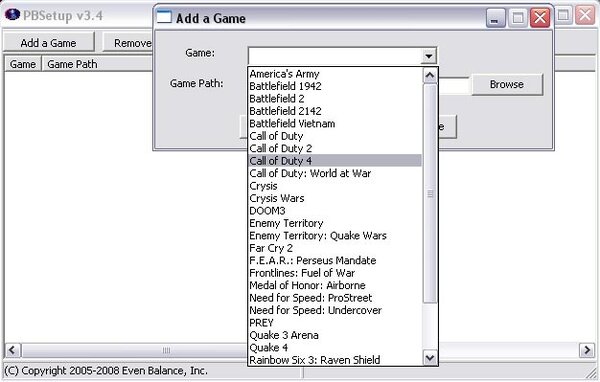Click the Browse button
The width and height of the screenshot is (600, 382).
click(x=507, y=84)
